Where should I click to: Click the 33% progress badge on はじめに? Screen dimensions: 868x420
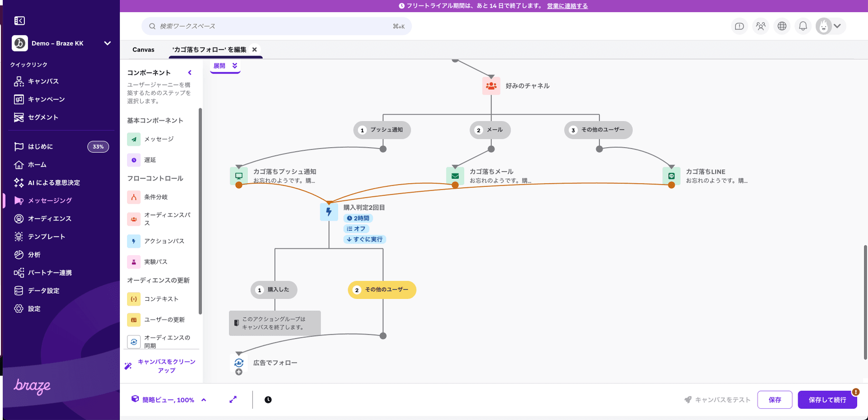pos(98,146)
